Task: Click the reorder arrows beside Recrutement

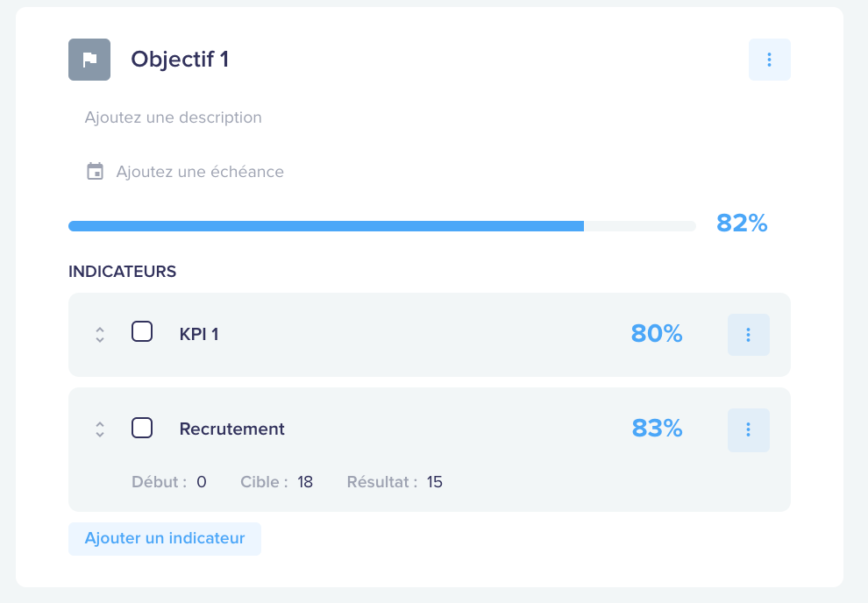Action: click(x=100, y=429)
